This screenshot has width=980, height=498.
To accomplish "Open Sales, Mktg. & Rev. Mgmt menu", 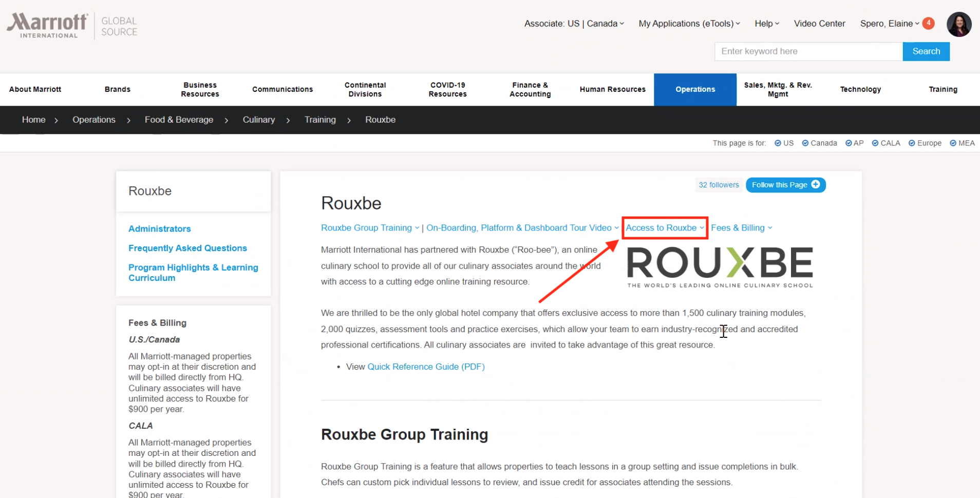I will (x=778, y=89).
